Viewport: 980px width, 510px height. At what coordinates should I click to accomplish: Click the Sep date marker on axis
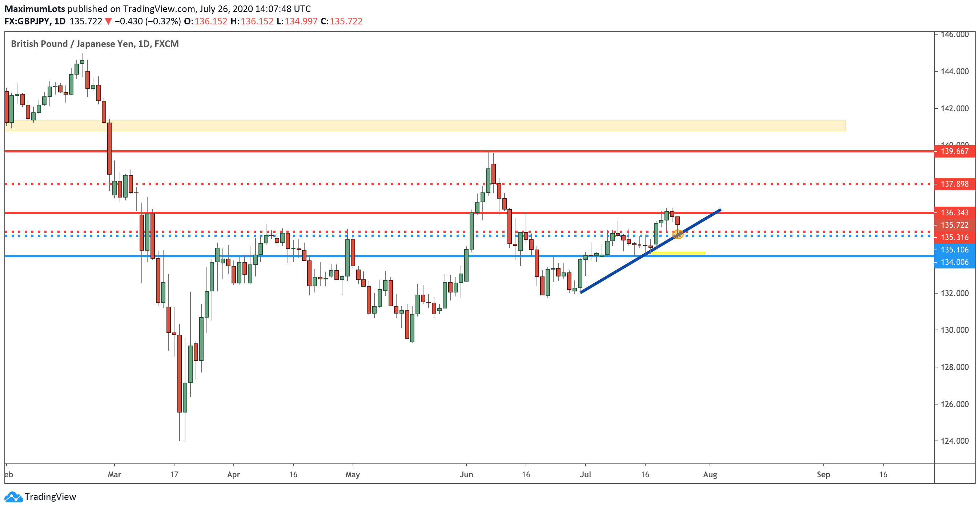tap(823, 474)
